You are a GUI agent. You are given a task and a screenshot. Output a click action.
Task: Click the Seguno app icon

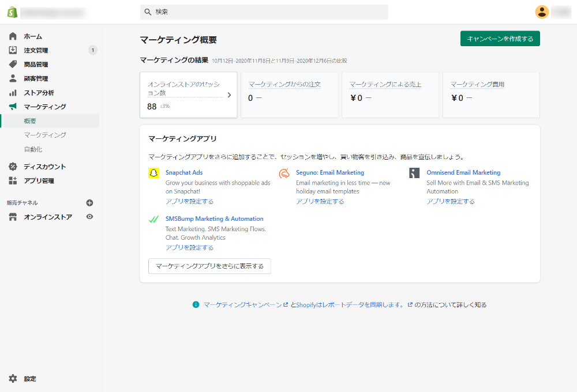coord(284,173)
